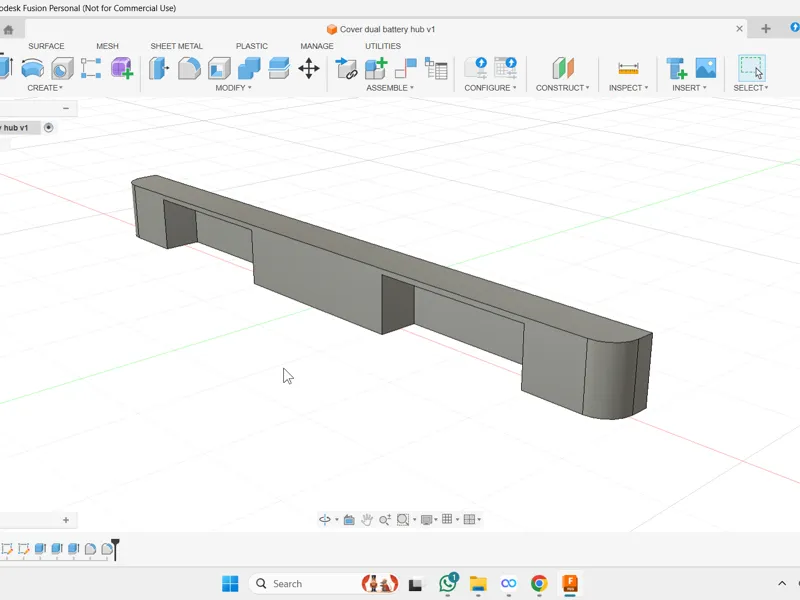This screenshot has width=800, height=600.
Task: Click the 3D model body in viewport
Action: (x=393, y=296)
